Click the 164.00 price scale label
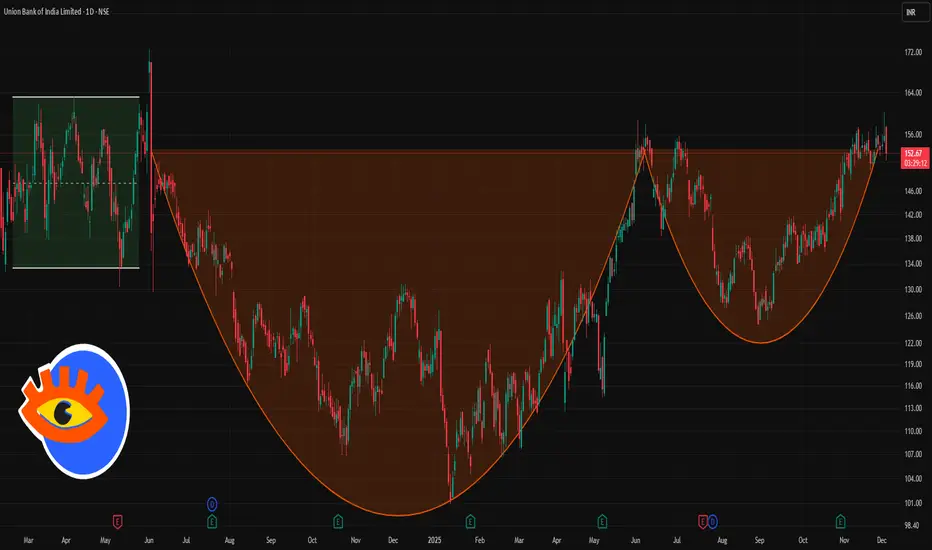 tap(913, 93)
